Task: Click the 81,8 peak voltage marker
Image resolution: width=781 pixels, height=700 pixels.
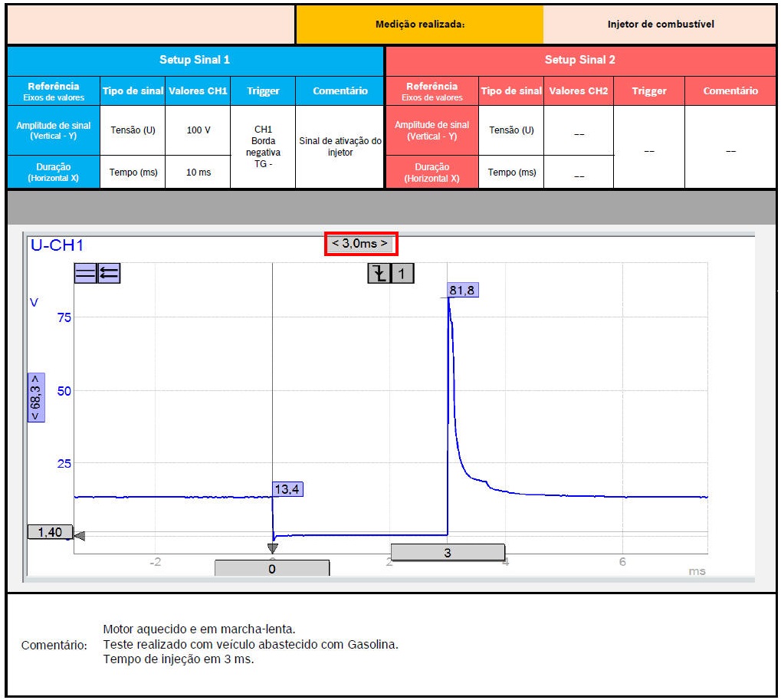Action: (x=462, y=290)
